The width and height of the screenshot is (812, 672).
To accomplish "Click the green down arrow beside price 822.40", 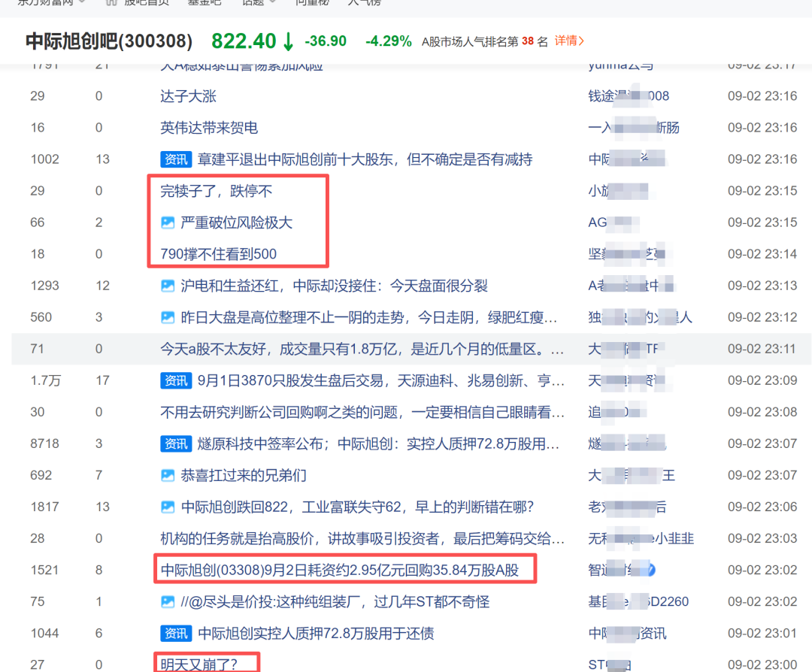I will pos(289,41).
